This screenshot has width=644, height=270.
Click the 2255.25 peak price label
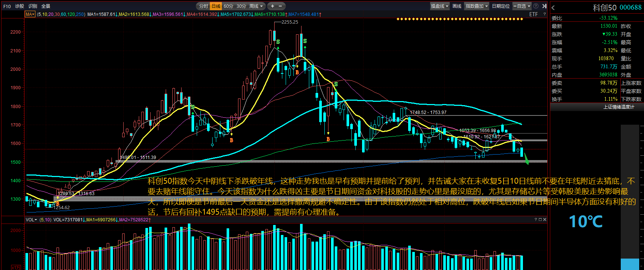[x=290, y=22]
